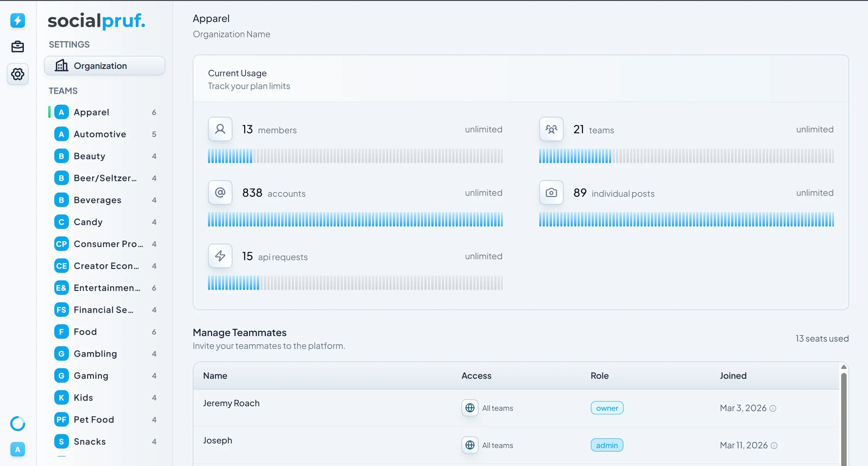Open the Organization settings item
Image resolution: width=868 pixels, height=466 pixels.
104,65
